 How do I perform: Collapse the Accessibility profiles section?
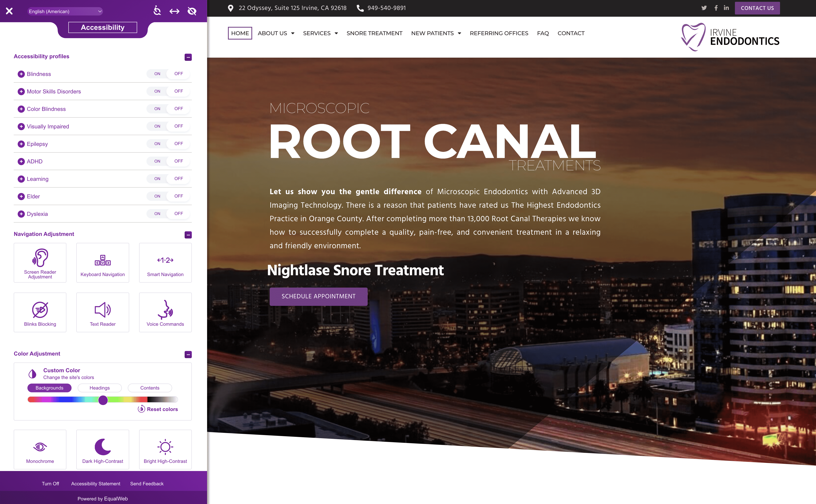(188, 57)
